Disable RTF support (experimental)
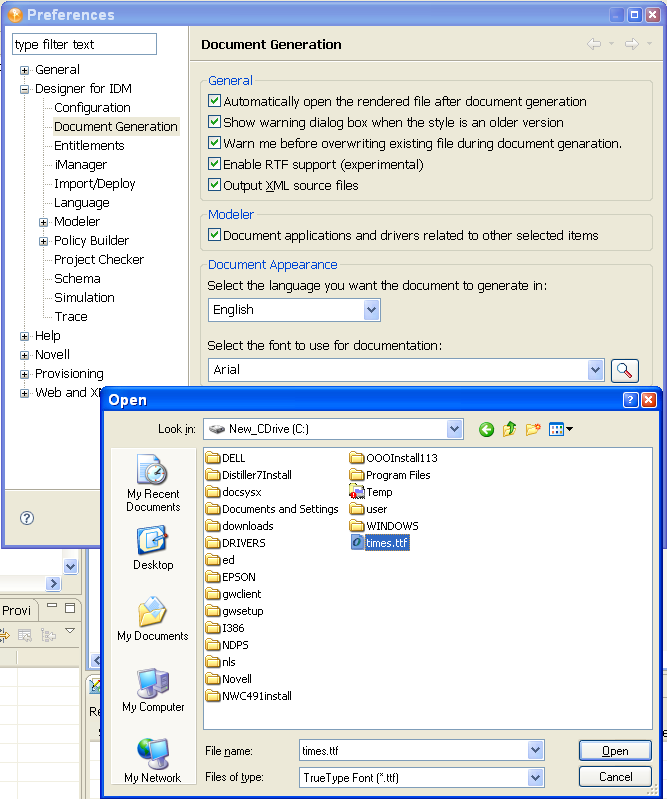Image resolution: width=667 pixels, height=799 pixels. [x=215, y=164]
